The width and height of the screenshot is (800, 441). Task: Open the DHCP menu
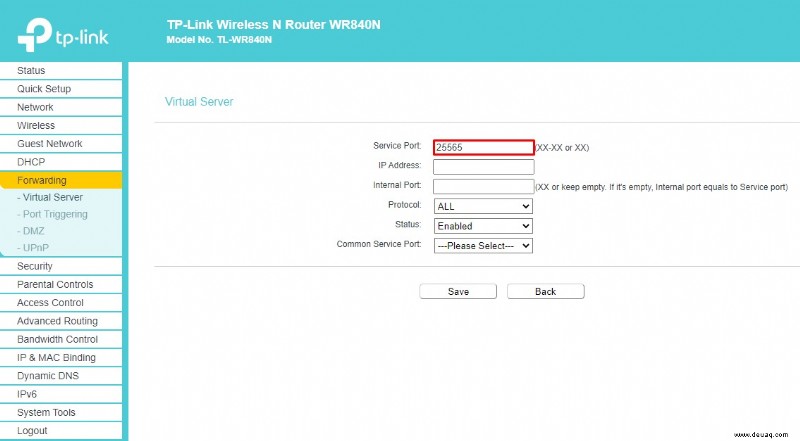tap(61, 162)
